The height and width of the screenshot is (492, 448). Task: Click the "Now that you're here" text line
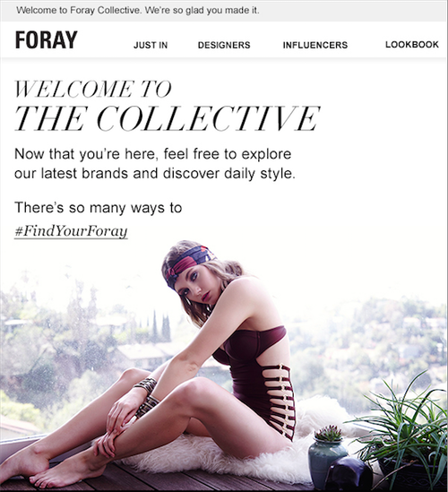(x=153, y=154)
